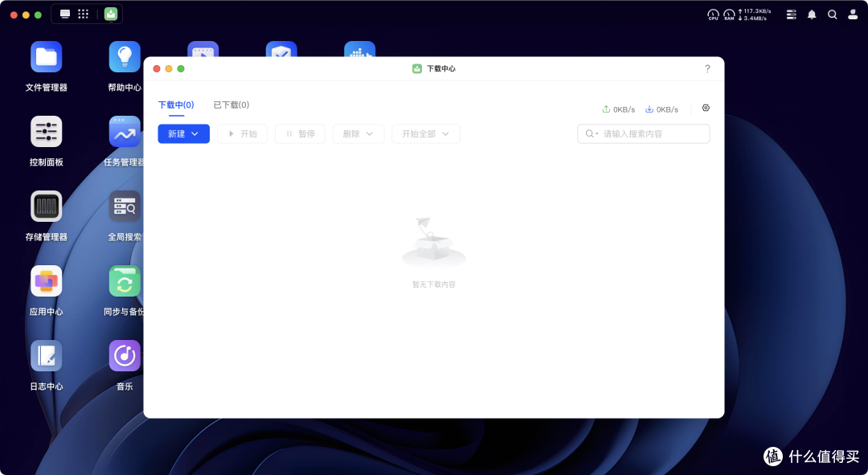Screen dimensions: 868x475
Task: Open the partially hidden Docker desktop icon
Action: [x=360, y=49]
